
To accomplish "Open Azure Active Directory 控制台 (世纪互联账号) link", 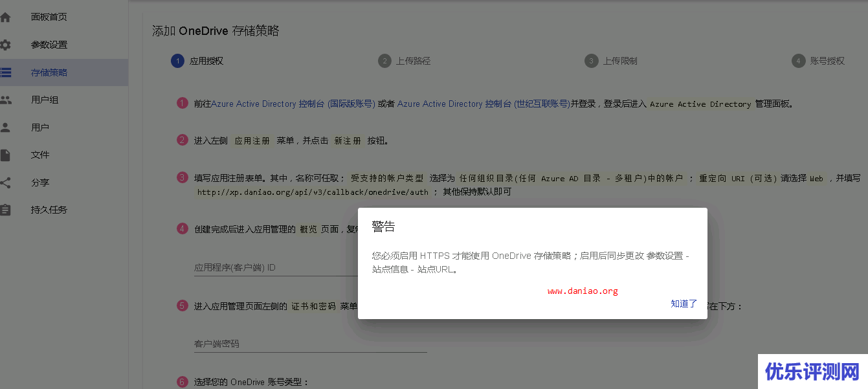I will click(484, 104).
